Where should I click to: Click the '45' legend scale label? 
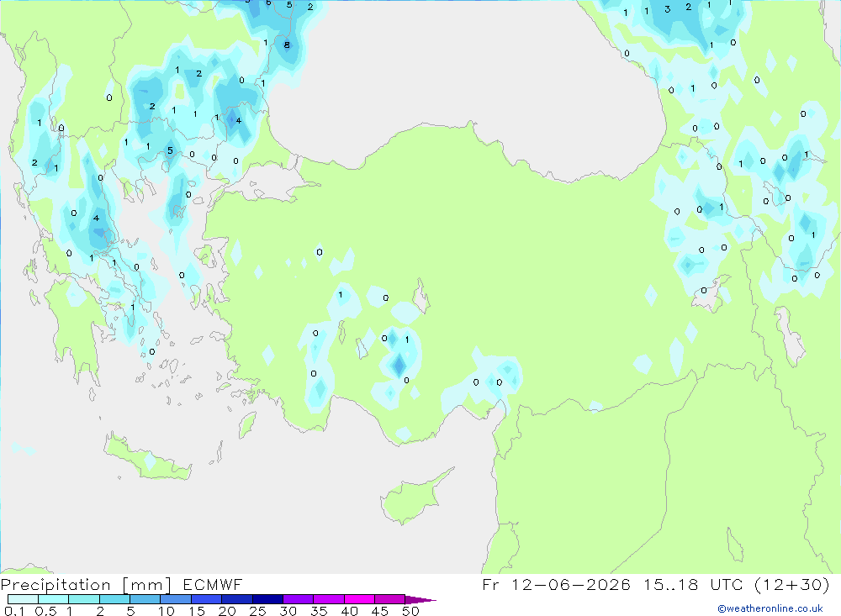[380, 611]
